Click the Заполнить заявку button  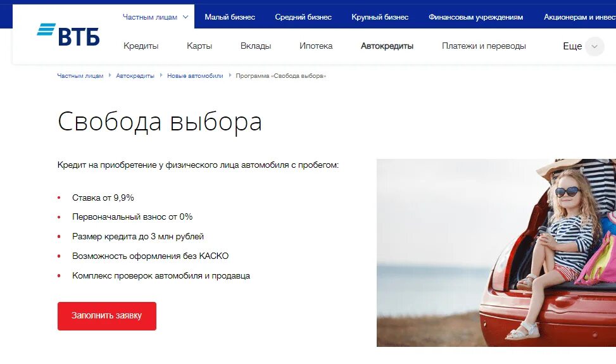pos(107,316)
